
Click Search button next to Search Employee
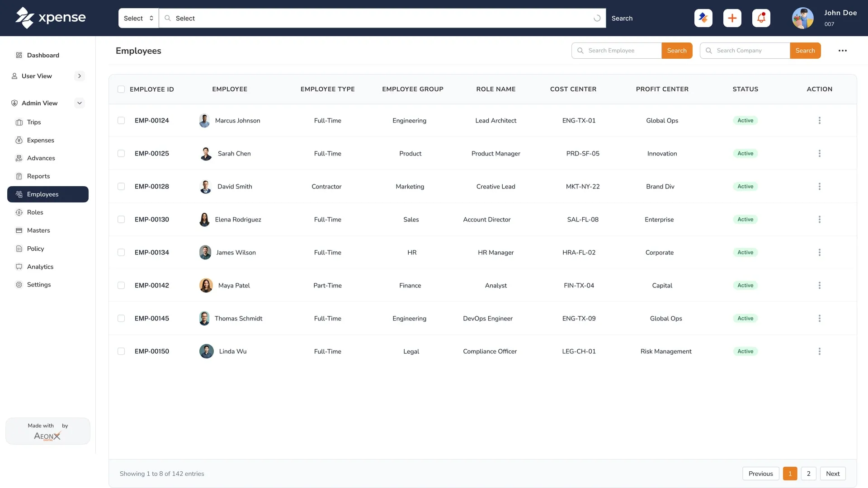coord(677,51)
